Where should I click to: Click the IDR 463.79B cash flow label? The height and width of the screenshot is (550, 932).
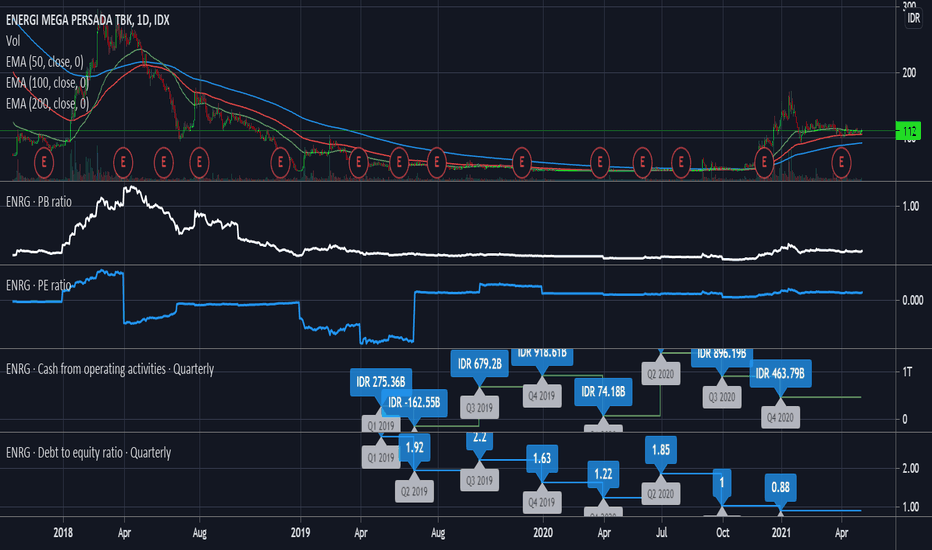click(x=780, y=374)
